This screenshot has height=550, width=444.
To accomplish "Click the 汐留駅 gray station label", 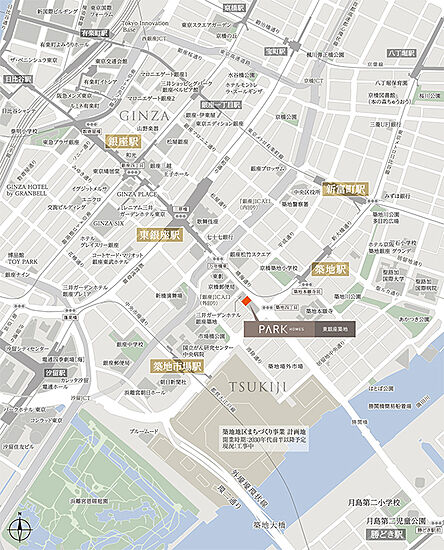I will pyautogui.click(x=56, y=373).
